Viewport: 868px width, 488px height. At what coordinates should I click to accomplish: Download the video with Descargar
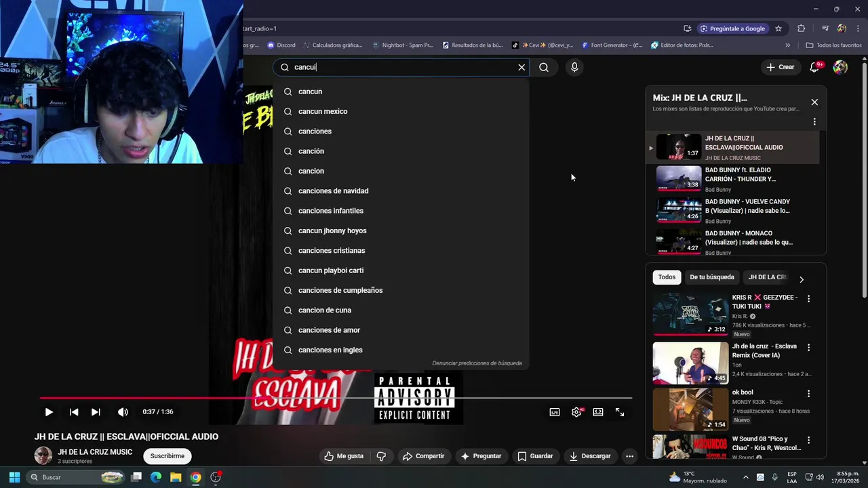[590, 456]
